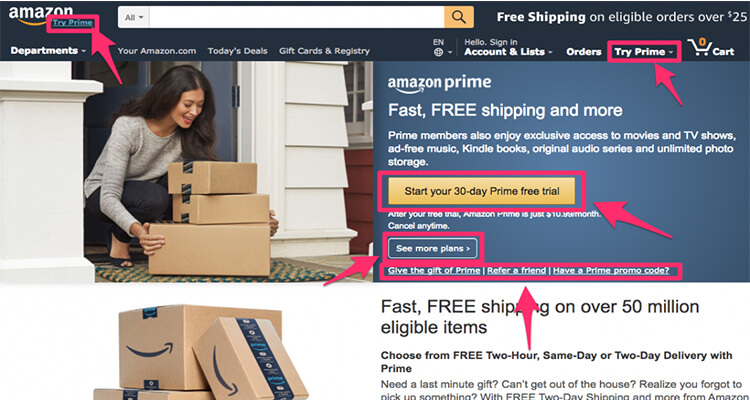The width and height of the screenshot is (750, 400).
Task: Open the Try Prime navigation dropdown
Action: coord(644,52)
